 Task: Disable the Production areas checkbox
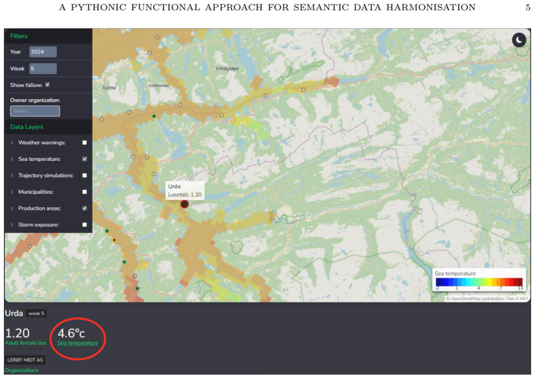(84, 208)
